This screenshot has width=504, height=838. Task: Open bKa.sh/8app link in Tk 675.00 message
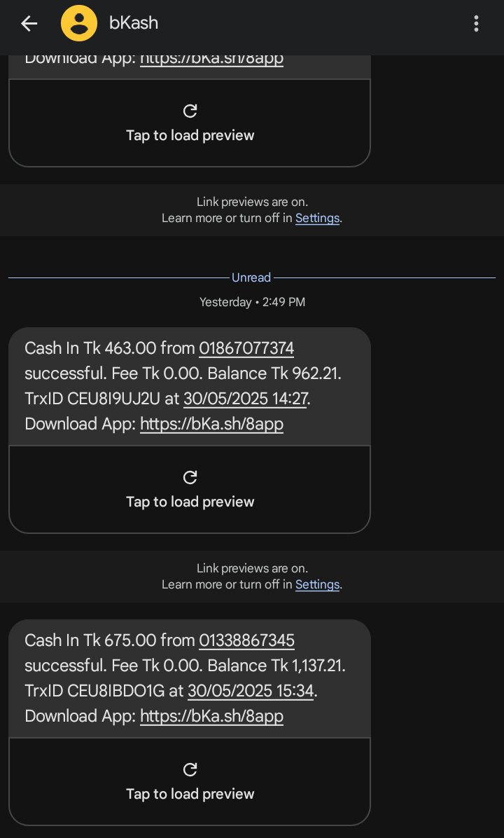point(211,716)
